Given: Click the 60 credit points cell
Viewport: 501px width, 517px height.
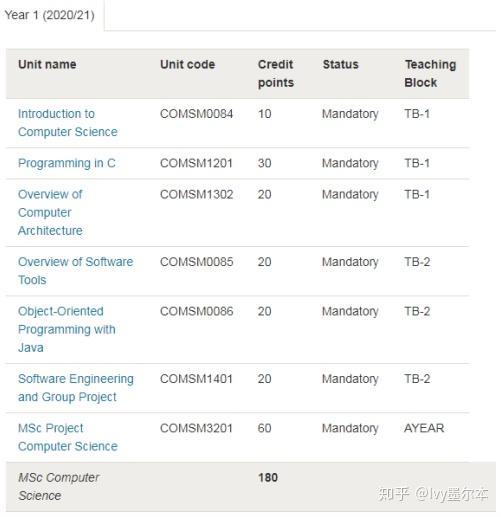Looking at the screenshot, I should point(264,428).
